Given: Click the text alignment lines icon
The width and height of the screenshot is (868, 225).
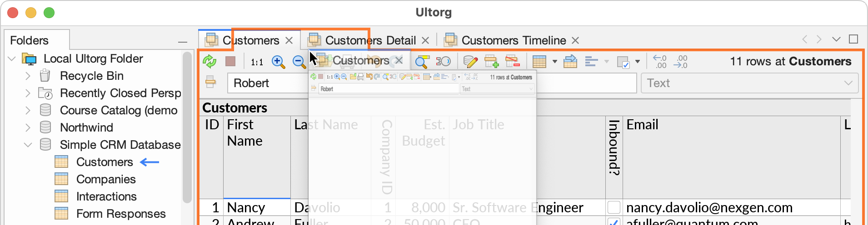Looking at the screenshot, I should (x=591, y=61).
